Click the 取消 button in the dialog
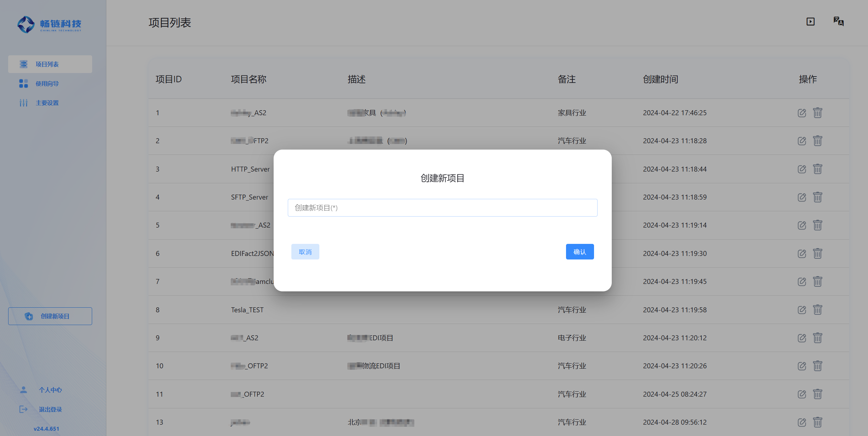Image resolution: width=868 pixels, height=436 pixels. tap(305, 252)
